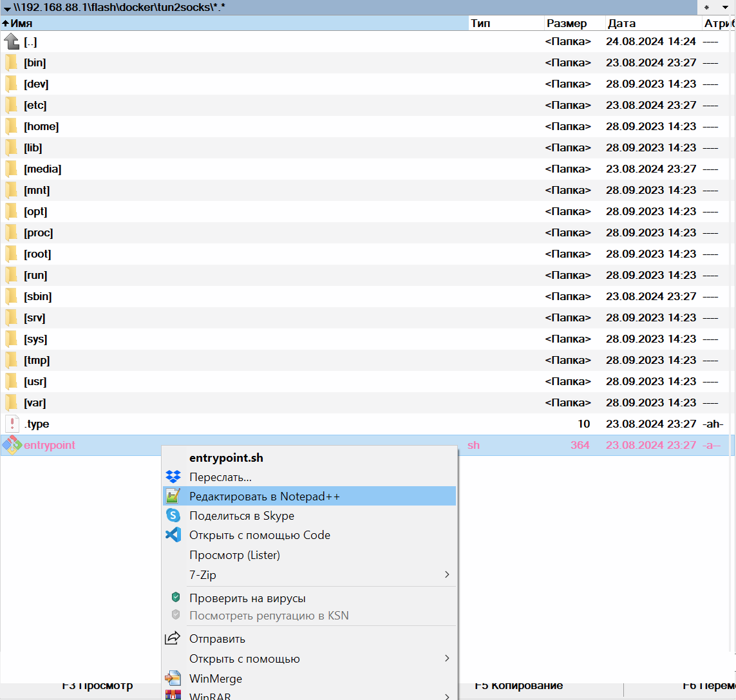Click the home folder icon

[x=11, y=127]
